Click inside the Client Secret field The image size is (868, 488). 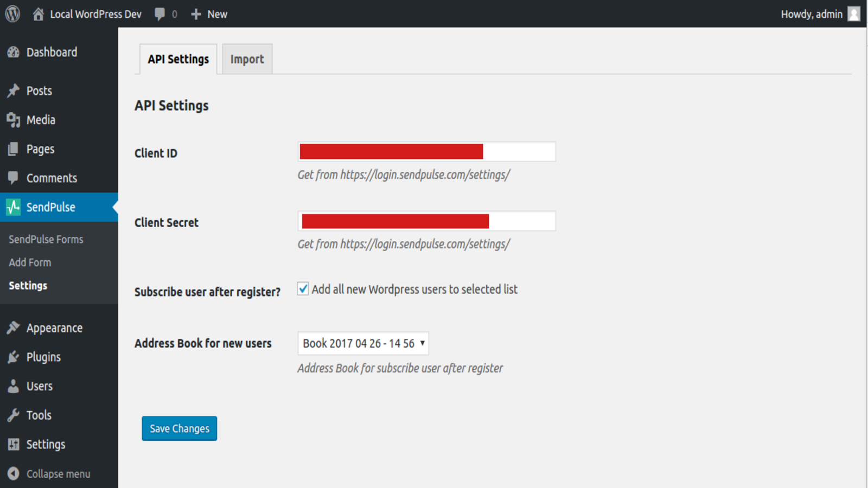click(x=426, y=221)
